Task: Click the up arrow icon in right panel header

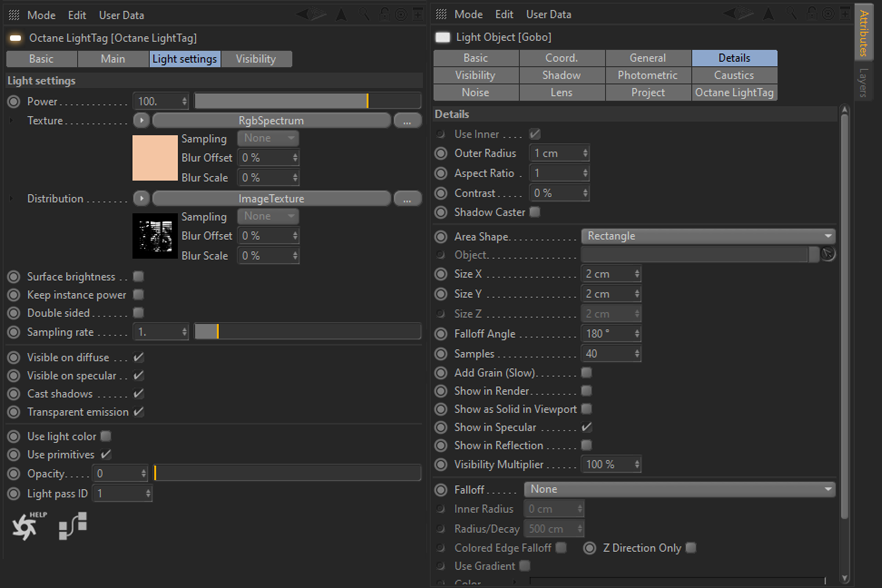Action: click(x=768, y=14)
